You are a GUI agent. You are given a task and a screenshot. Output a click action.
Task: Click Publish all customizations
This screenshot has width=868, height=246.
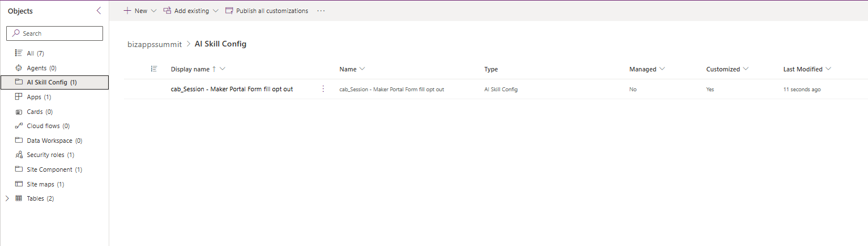coord(267,11)
